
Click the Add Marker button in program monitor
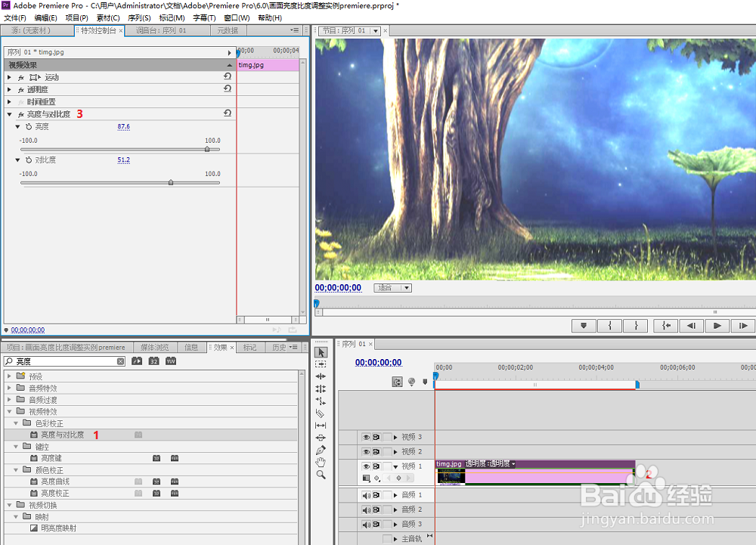584,326
